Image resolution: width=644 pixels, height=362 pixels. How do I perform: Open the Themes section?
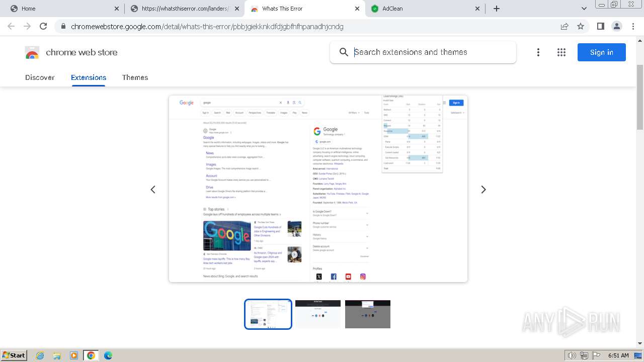[135, 77]
